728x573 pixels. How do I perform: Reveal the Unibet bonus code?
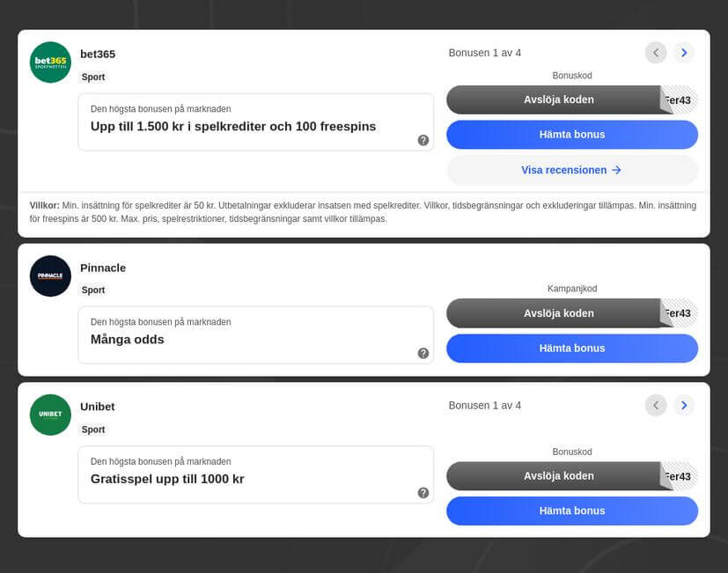pos(558,476)
